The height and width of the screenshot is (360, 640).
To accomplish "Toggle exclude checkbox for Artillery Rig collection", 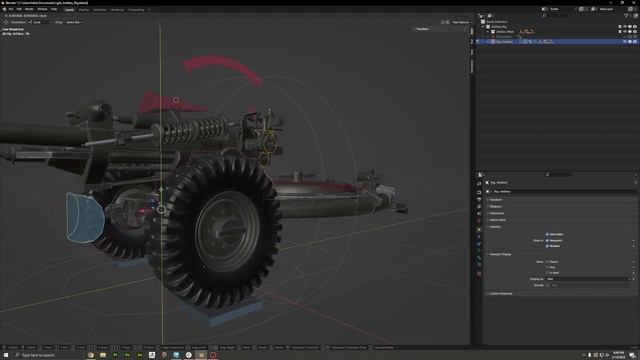I will coord(620,27).
